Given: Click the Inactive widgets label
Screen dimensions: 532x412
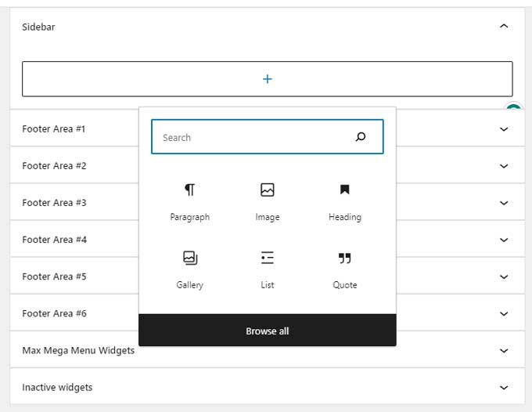Looking at the screenshot, I should pos(57,388).
